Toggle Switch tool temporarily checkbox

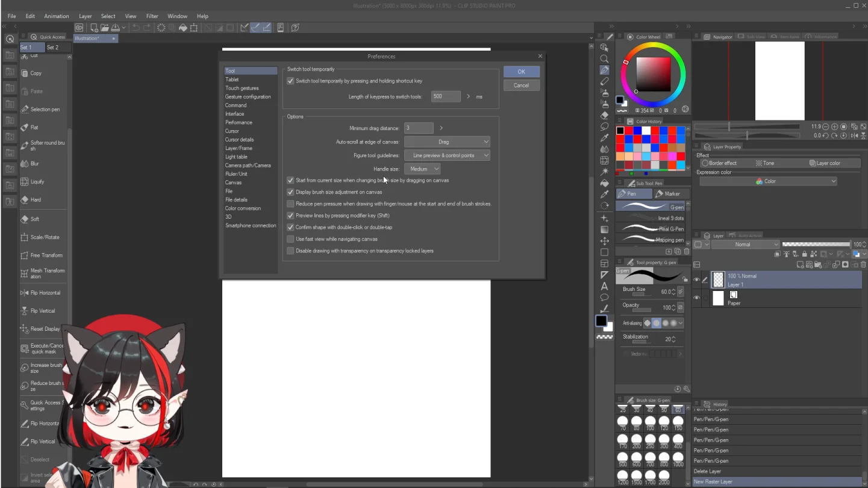tap(290, 81)
